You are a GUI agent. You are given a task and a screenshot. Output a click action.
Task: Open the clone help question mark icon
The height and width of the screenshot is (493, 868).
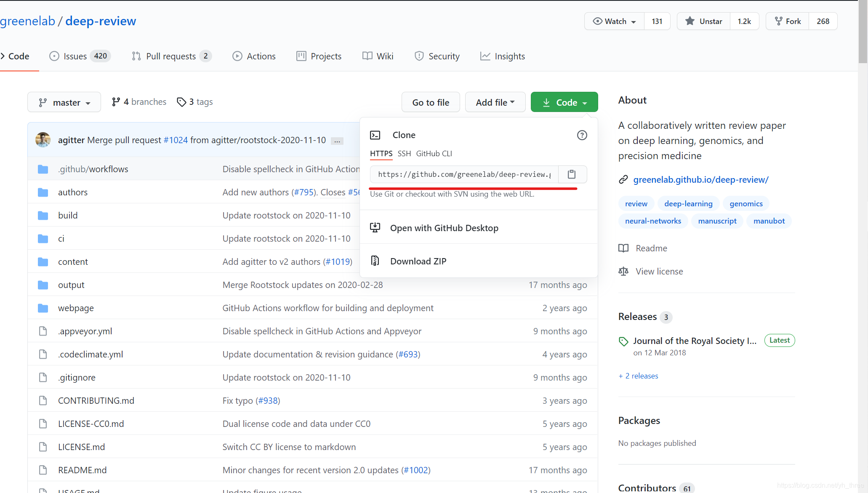[x=582, y=135]
